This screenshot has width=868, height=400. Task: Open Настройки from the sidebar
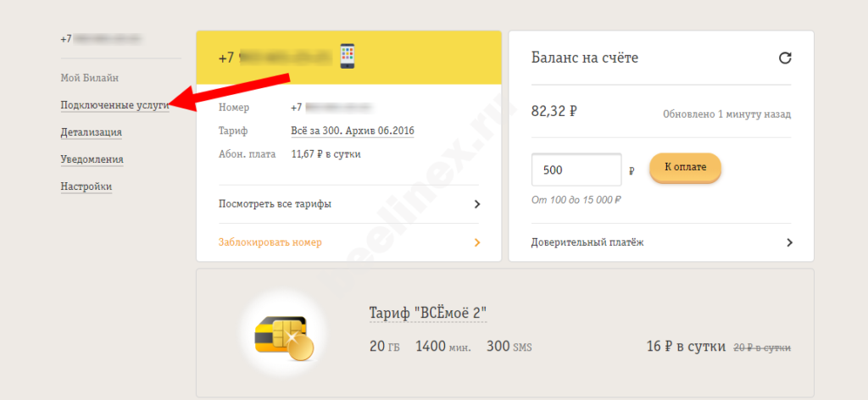click(x=86, y=186)
